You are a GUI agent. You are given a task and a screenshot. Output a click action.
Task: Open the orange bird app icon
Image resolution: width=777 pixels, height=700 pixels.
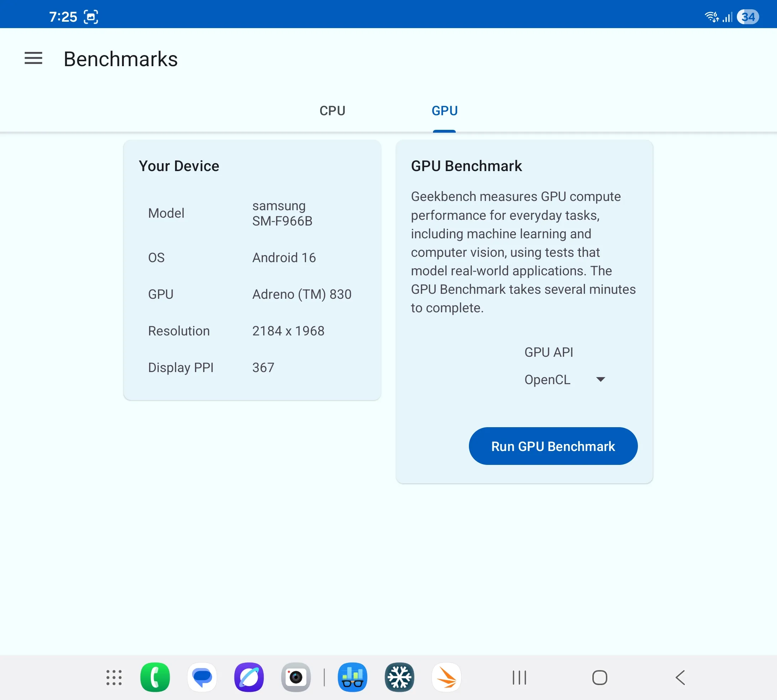(446, 677)
